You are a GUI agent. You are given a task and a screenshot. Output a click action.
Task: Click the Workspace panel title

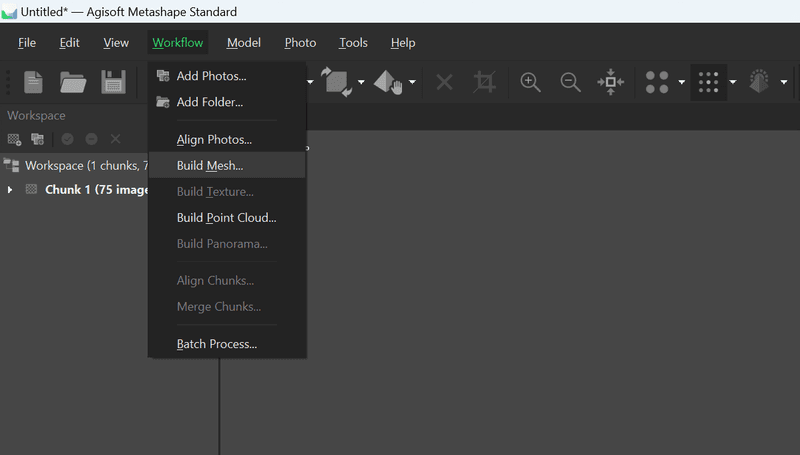(x=36, y=116)
